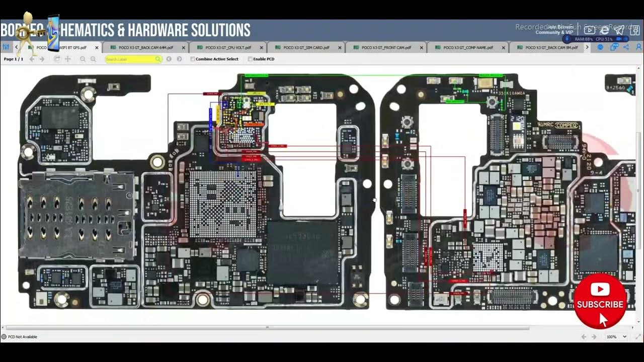Screen dimensions: 644x362
Task: Click the large BGA CPU chip pad grid
Action: 223,204
